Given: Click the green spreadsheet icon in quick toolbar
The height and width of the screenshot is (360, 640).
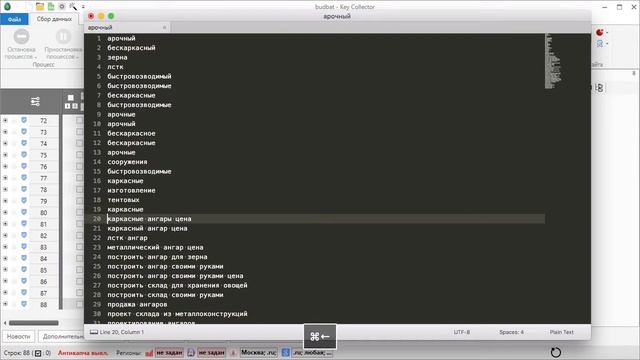Looking at the screenshot, I should tap(51, 6).
